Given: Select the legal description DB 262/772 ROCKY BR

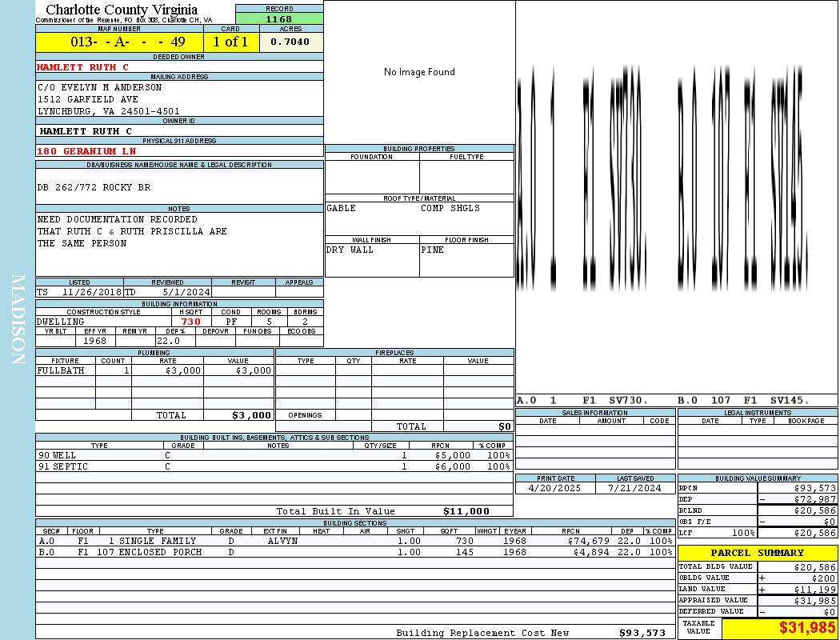Looking at the screenshot, I should click(94, 187).
